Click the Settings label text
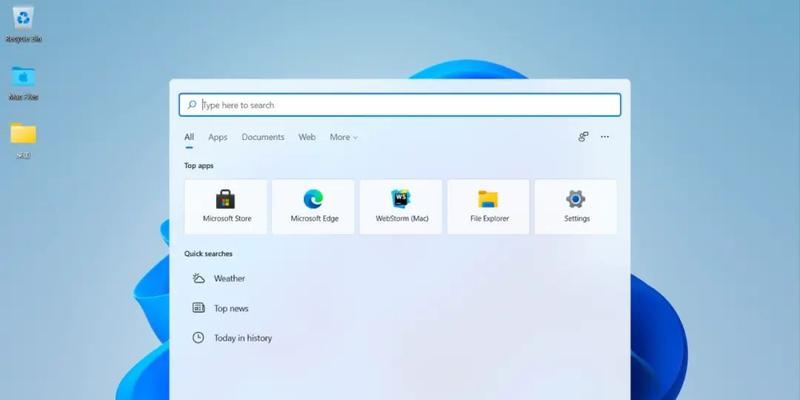 (577, 218)
